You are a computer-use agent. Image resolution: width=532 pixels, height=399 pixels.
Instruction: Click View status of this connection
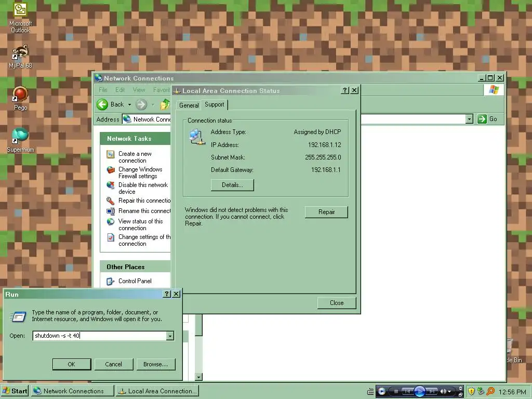coord(140,224)
